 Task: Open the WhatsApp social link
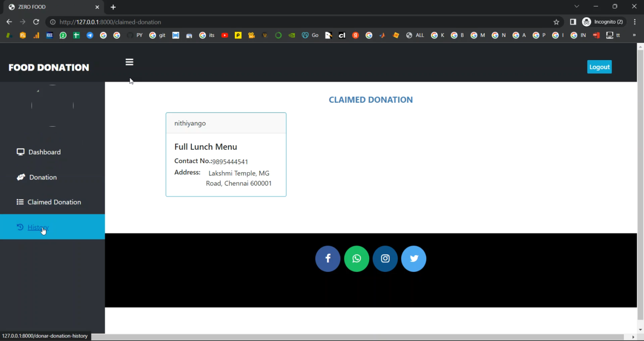pyautogui.click(x=357, y=259)
